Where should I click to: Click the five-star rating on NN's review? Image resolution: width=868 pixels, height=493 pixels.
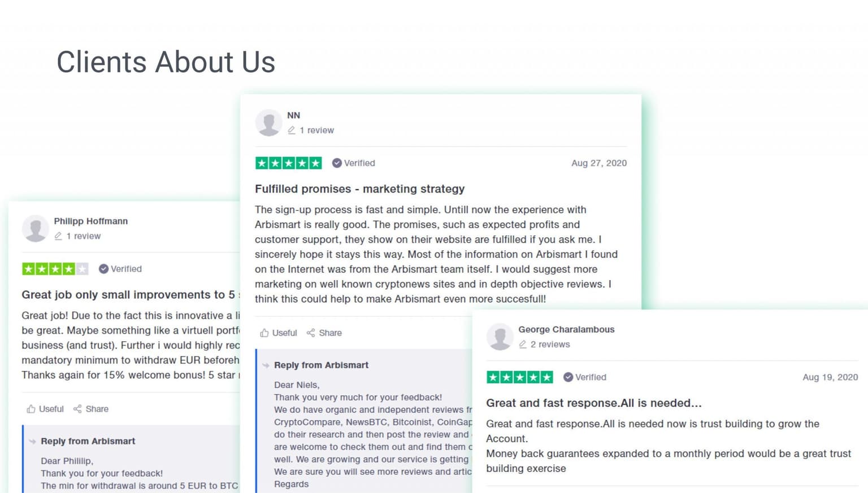(x=289, y=163)
